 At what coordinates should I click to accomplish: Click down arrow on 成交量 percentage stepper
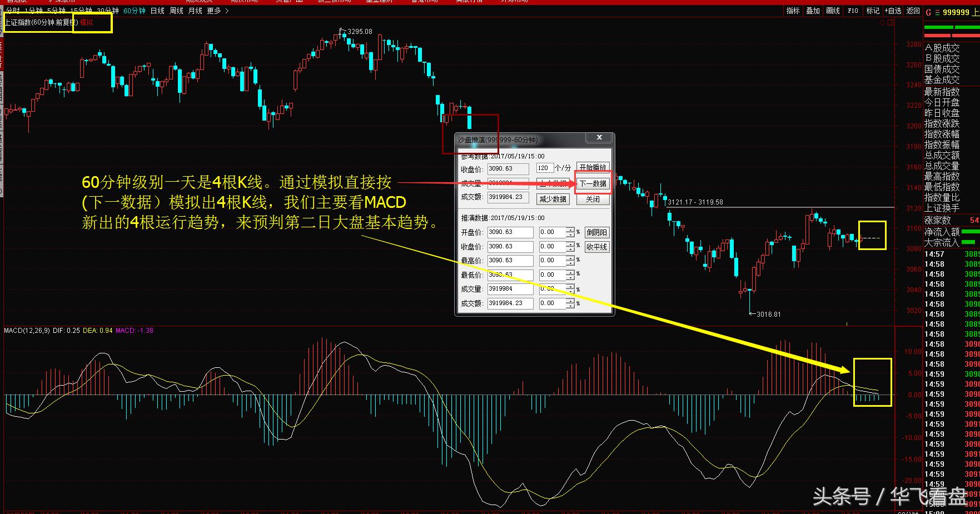point(570,291)
